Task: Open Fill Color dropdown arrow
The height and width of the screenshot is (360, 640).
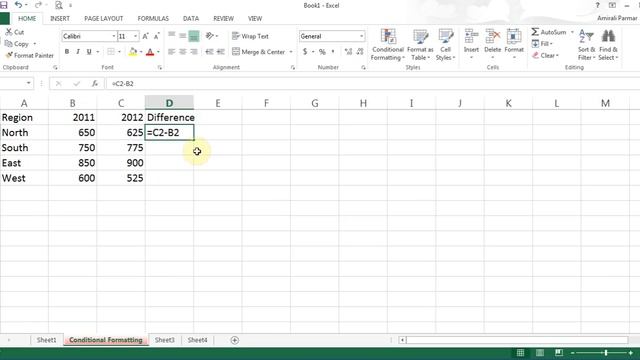Action: tap(141, 52)
